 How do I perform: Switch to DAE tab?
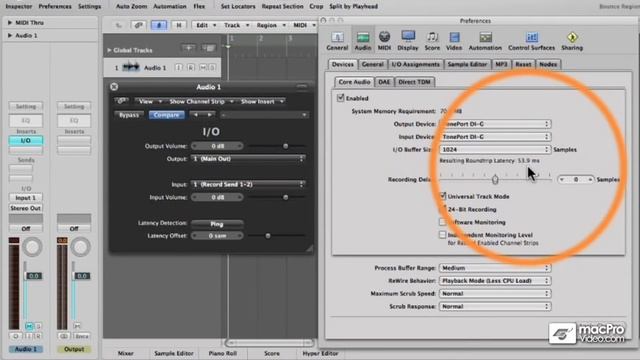[384, 82]
